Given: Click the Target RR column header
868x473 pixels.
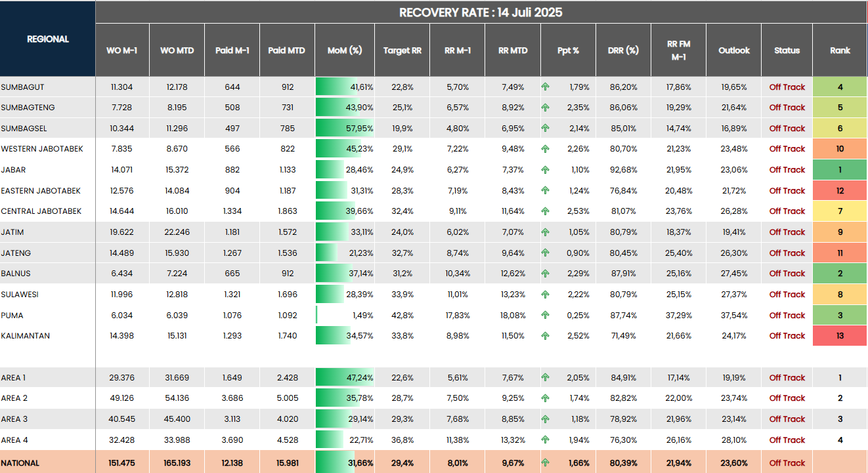Looking at the screenshot, I should coord(402,51).
